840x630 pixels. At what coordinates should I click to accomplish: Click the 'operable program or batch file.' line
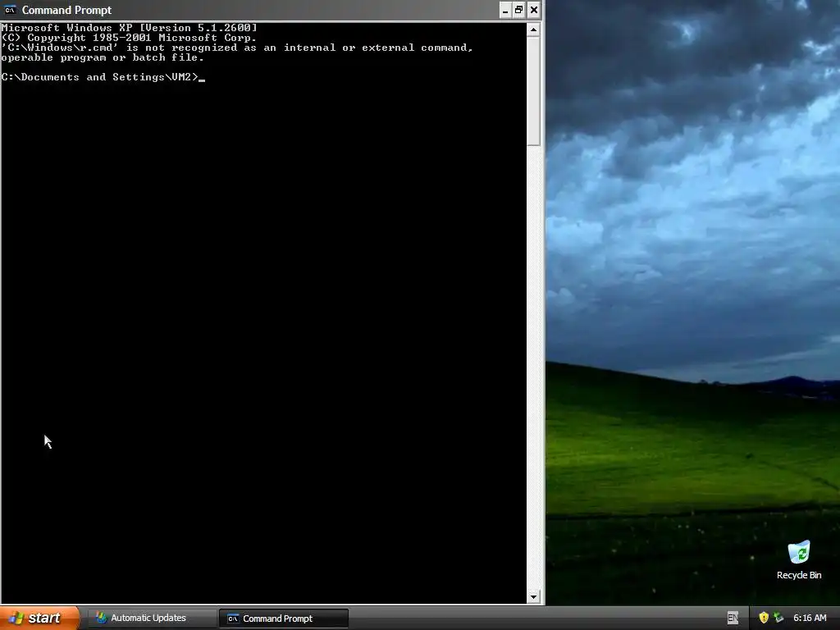click(103, 57)
